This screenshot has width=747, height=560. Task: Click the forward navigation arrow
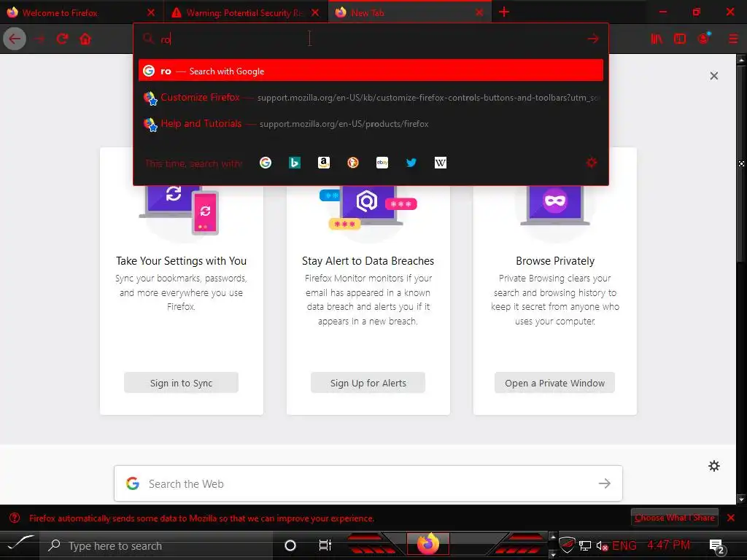click(39, 39)
